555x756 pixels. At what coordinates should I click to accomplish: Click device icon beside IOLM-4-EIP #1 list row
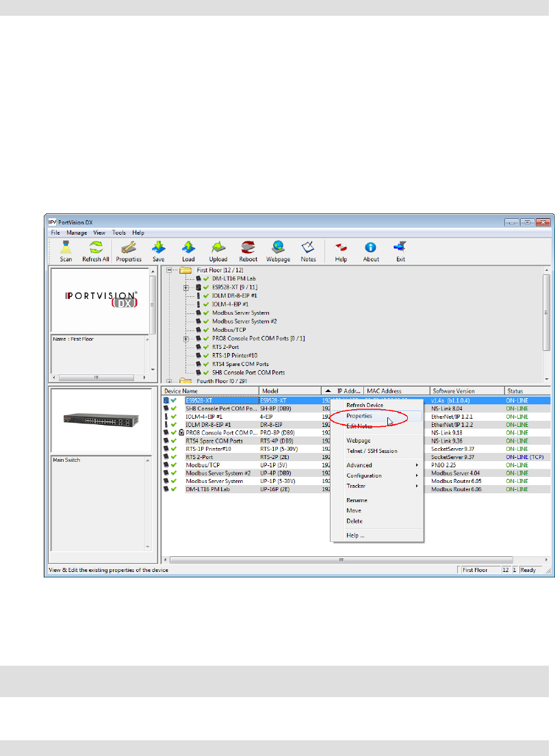point(166,417)
